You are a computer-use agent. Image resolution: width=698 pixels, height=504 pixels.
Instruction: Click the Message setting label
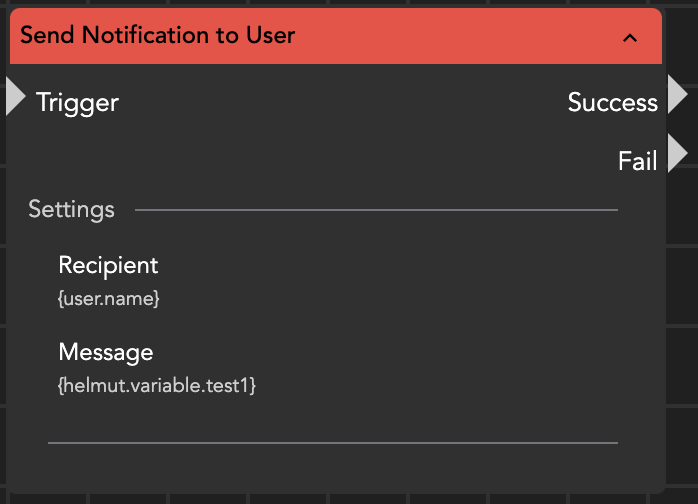tap(106, 352)
